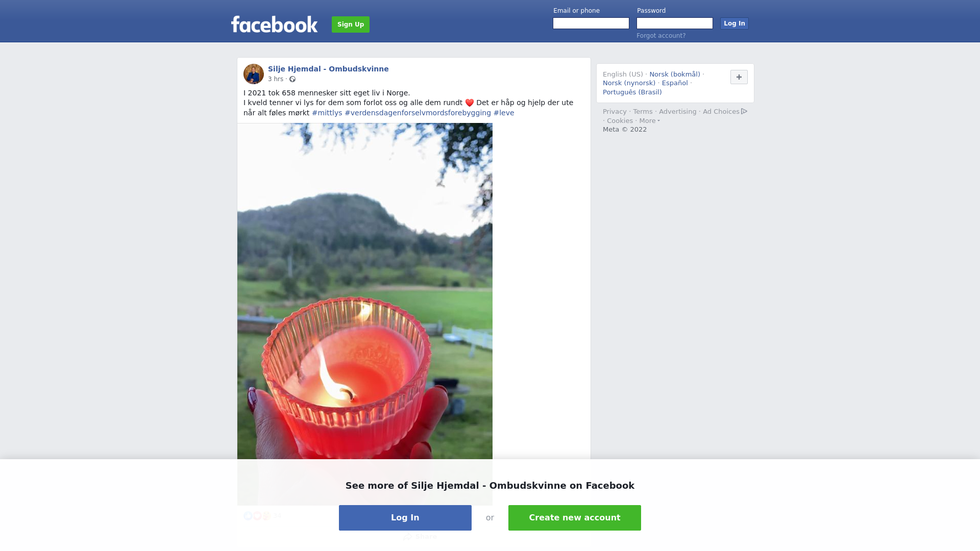
Task: Click Create new account button
Action: pos(575,518)
